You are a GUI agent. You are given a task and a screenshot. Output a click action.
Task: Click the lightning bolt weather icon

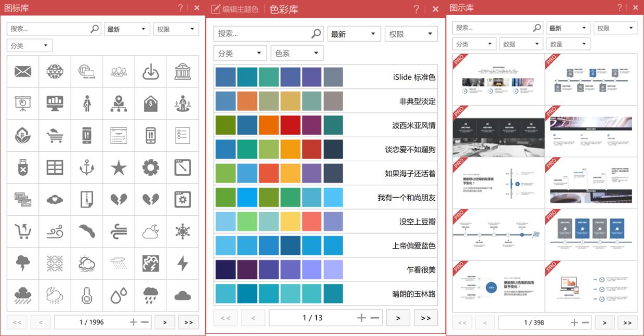click(x=182, y=263)
